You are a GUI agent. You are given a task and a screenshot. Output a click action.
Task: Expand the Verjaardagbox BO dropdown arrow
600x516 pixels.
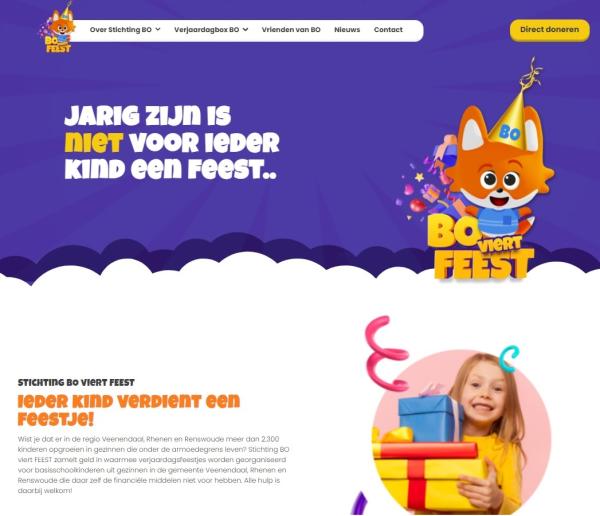pos(245,30)
